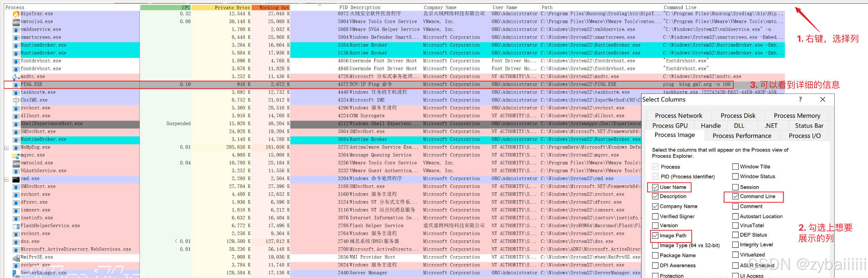Switch to Process Performance tab
Screen dimensions: 868x278
[742, 136]
